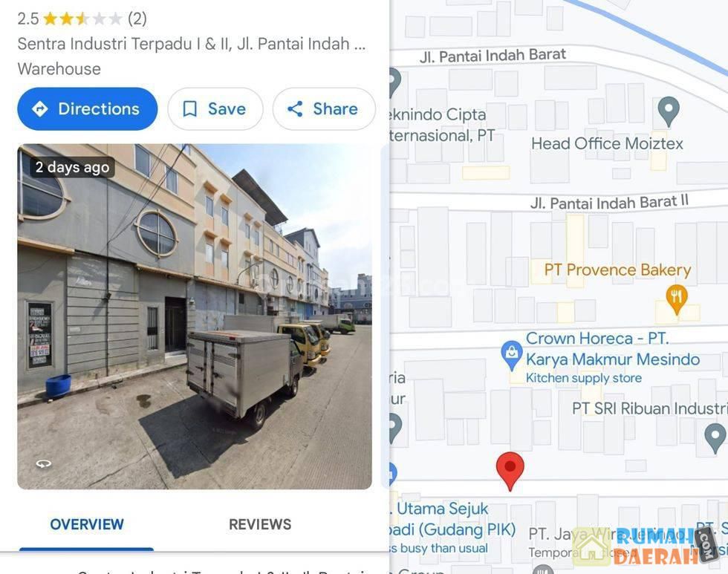Click the Directions button

tap(88, 109)
